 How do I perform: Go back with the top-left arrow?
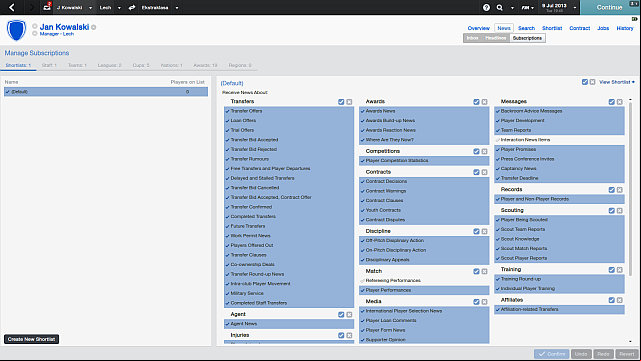pos(11,7)
